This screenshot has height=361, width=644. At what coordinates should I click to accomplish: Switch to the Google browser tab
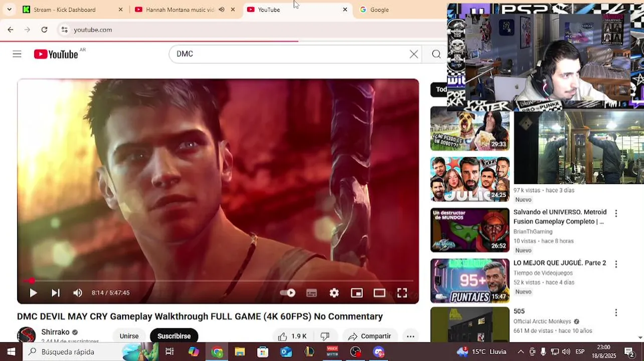(379, 10)
